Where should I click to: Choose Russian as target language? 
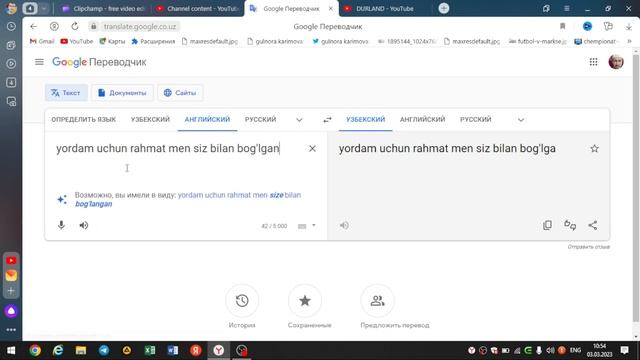pos(476,120)
